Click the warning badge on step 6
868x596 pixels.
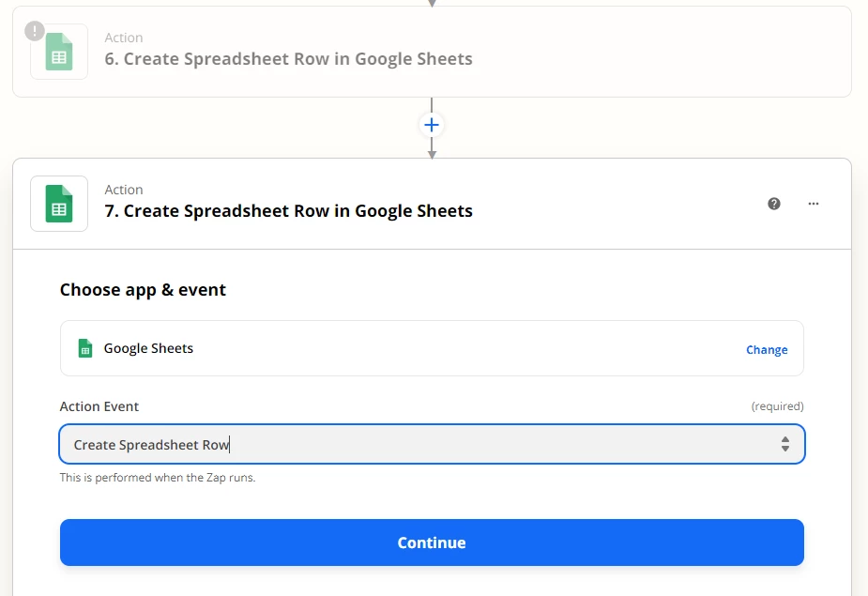coord(35,31)
